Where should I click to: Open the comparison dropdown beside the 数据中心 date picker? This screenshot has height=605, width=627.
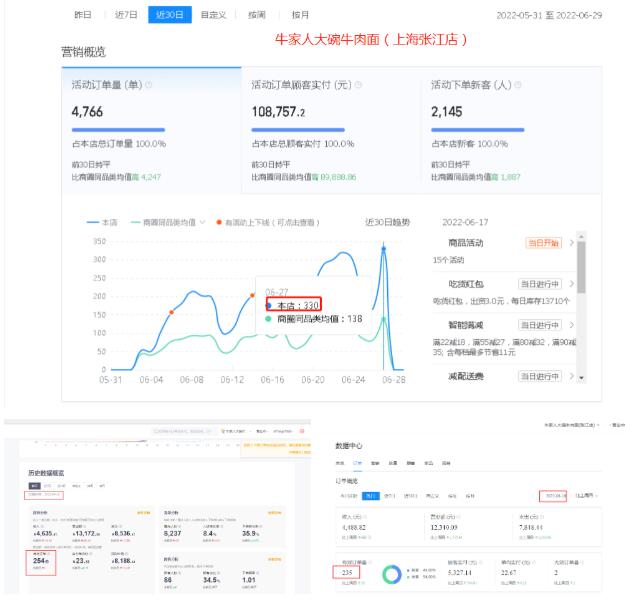[587, 496]
